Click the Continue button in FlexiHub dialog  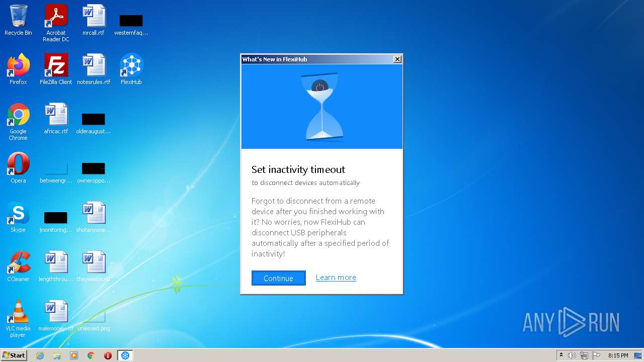(x=278, y=278)
